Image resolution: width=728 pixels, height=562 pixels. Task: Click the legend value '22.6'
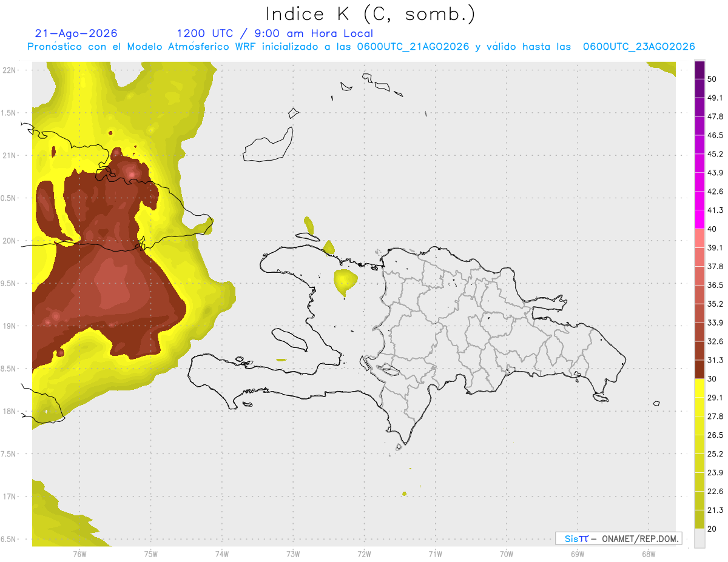click(715, 491)
